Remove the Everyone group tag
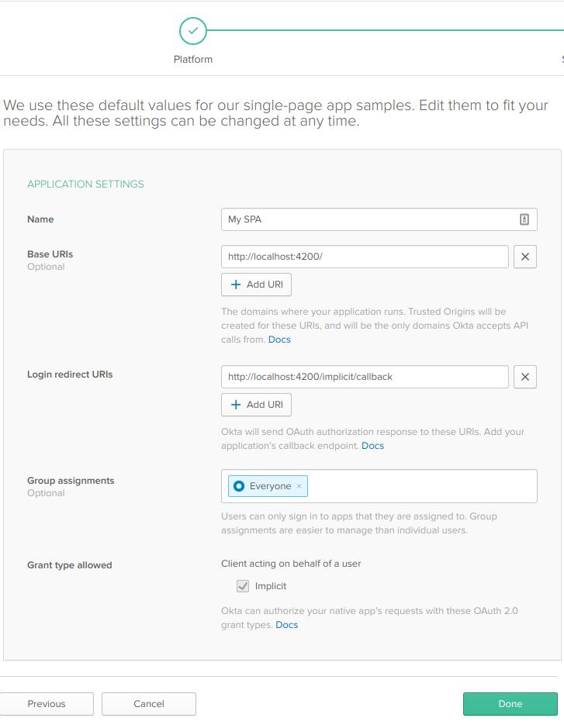The image size is (564, 728). (299, 486)
